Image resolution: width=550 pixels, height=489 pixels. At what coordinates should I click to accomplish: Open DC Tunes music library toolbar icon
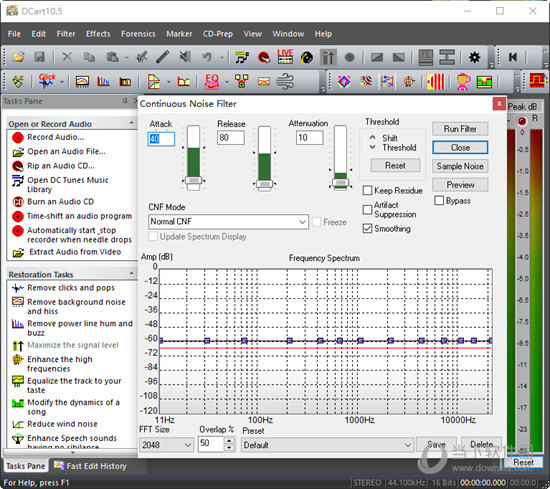click(242, 57)
